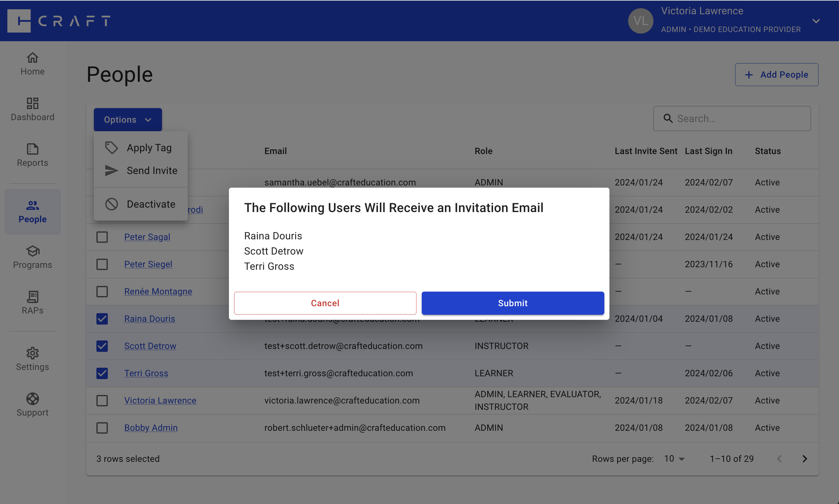Select the Settings gear icon
This screenshot has width=839, height=504.
[x=32, y=353]
